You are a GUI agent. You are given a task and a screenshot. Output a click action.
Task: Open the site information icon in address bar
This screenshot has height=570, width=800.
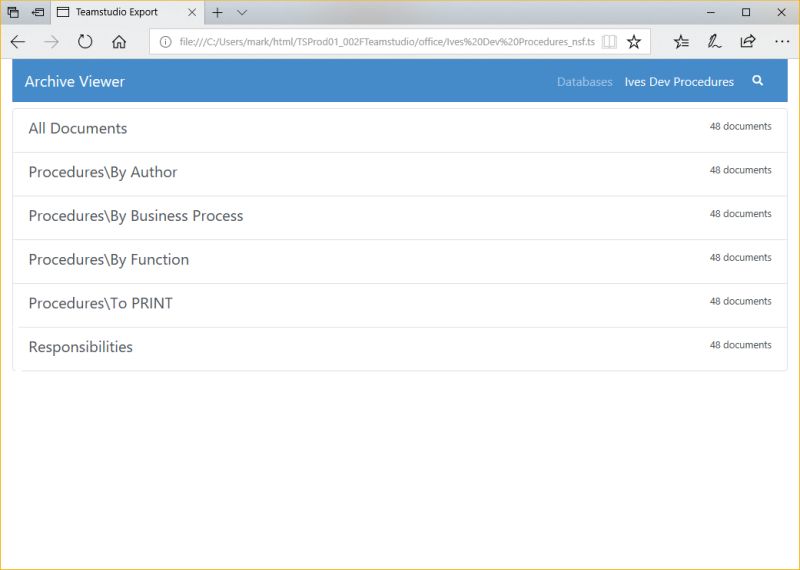click(x=165, y=42)
